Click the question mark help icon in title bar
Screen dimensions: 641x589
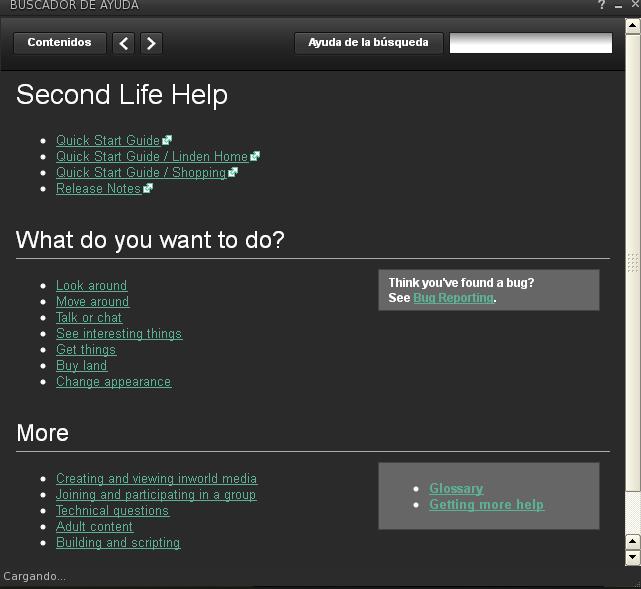point(601,5)
